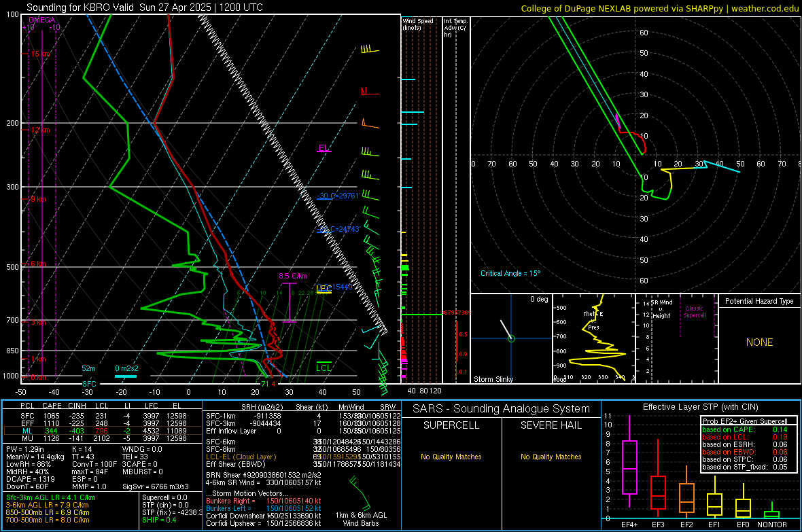Image resolution: width=802 pixels, height=532 pixels.
Task: Click the 1km & 6km AGL wind barb glyph
Action: 360,493
